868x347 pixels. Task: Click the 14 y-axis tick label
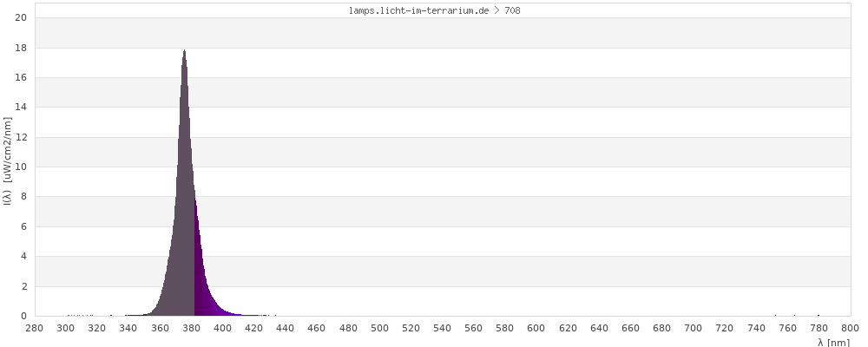point(22,108)
